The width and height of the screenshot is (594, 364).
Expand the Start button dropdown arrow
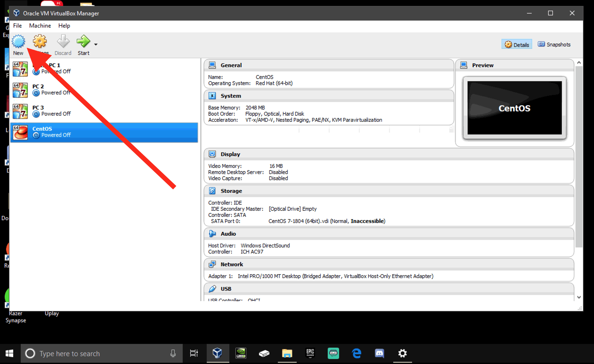[96, 45]
